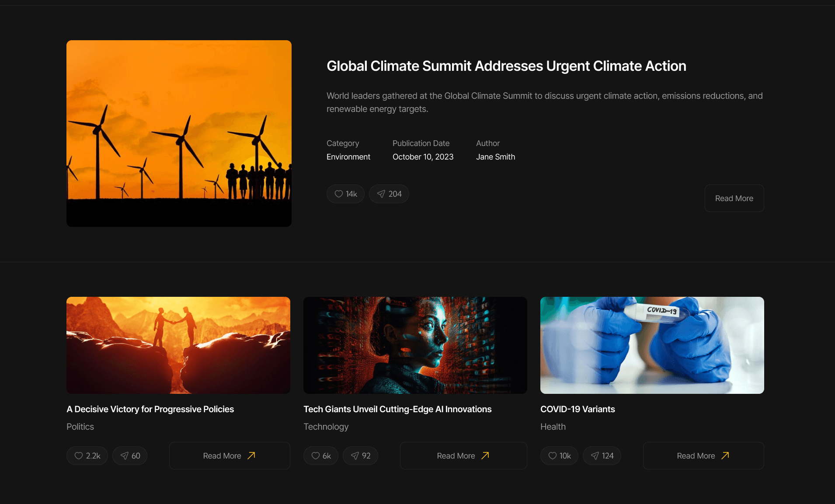The height and width of the screenshot is (504, 835).
Task: Click the wind turbine featured image
Action: [x=179, y=133]
